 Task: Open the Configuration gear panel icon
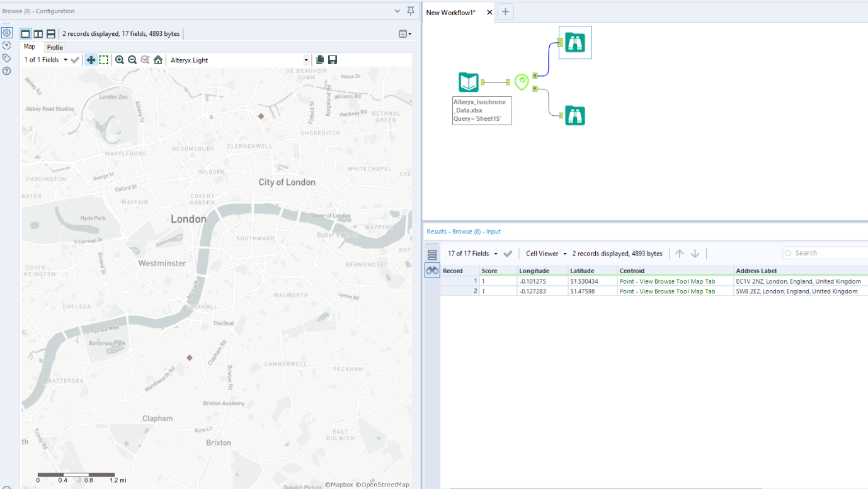click(x=6, y=32)
